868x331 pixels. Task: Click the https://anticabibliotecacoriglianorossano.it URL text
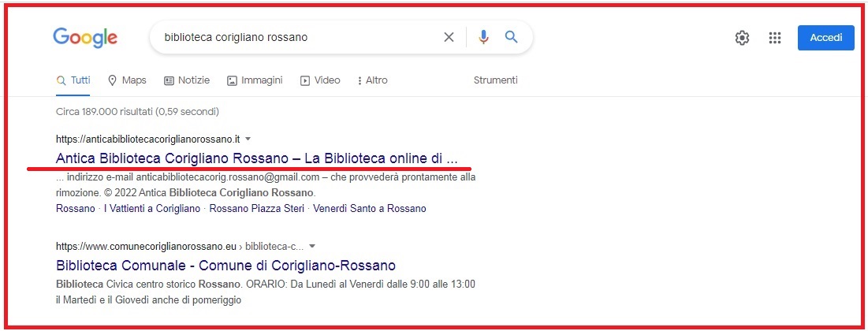[147, 139]
